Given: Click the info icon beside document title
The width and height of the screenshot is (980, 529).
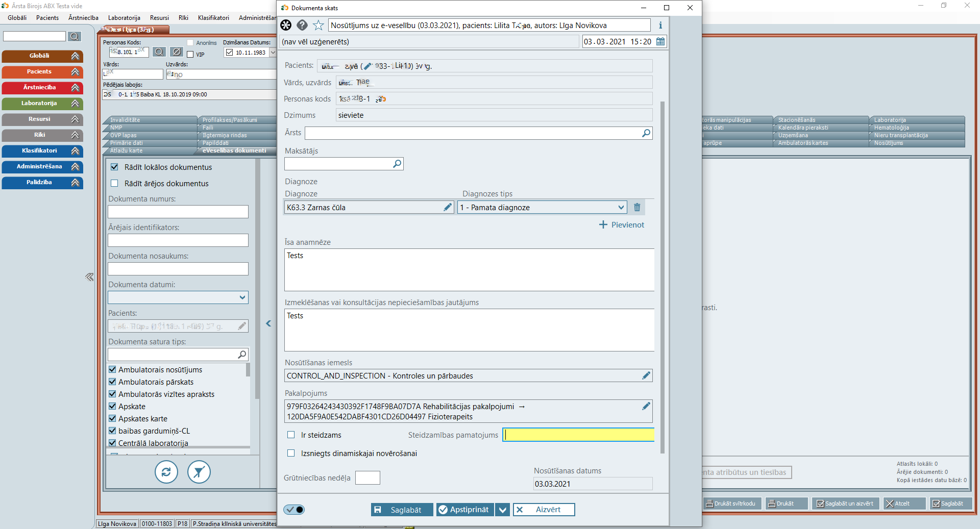Looking at the screenshot, I should point(660,25).
